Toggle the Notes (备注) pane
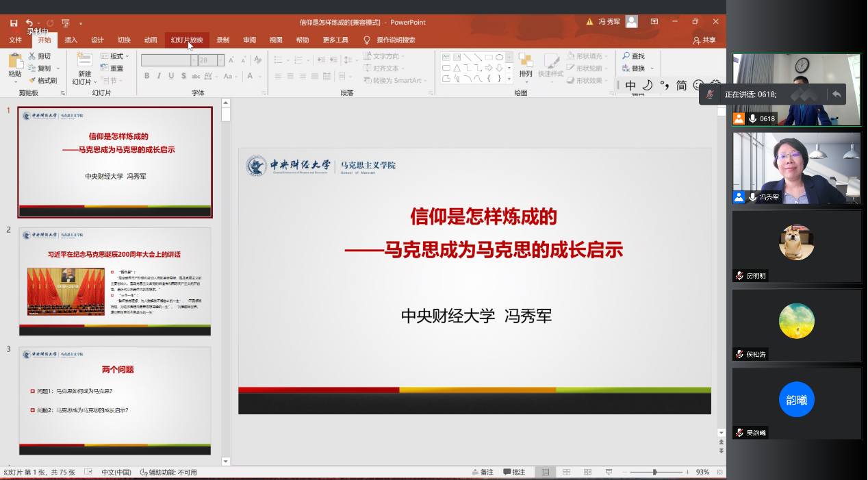 pyautogui.click(x=482, y=472)
